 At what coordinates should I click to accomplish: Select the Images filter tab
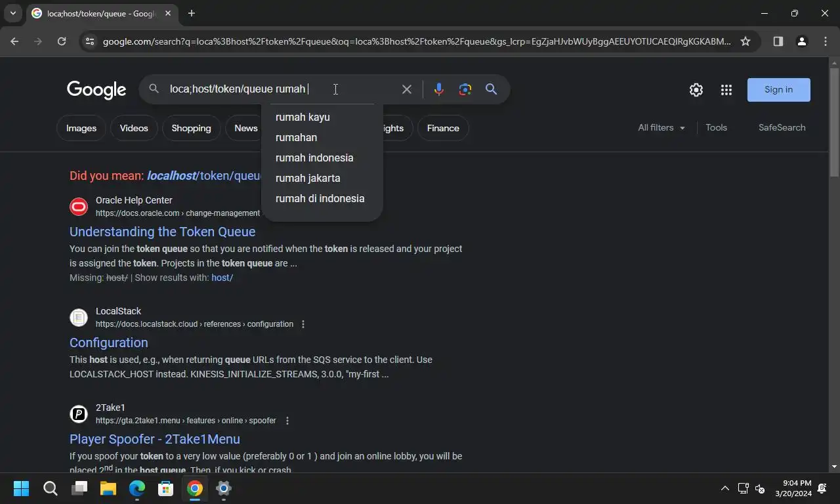(81, 128)
